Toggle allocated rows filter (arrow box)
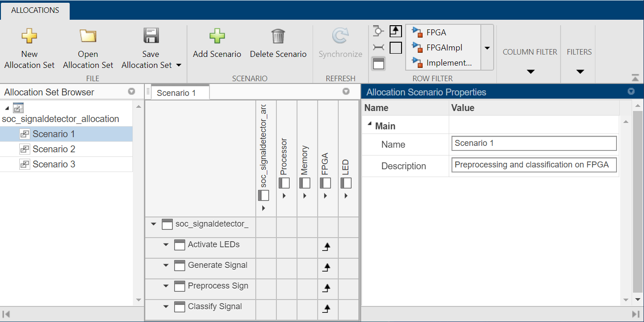The image size is (644, 322). 396,31
